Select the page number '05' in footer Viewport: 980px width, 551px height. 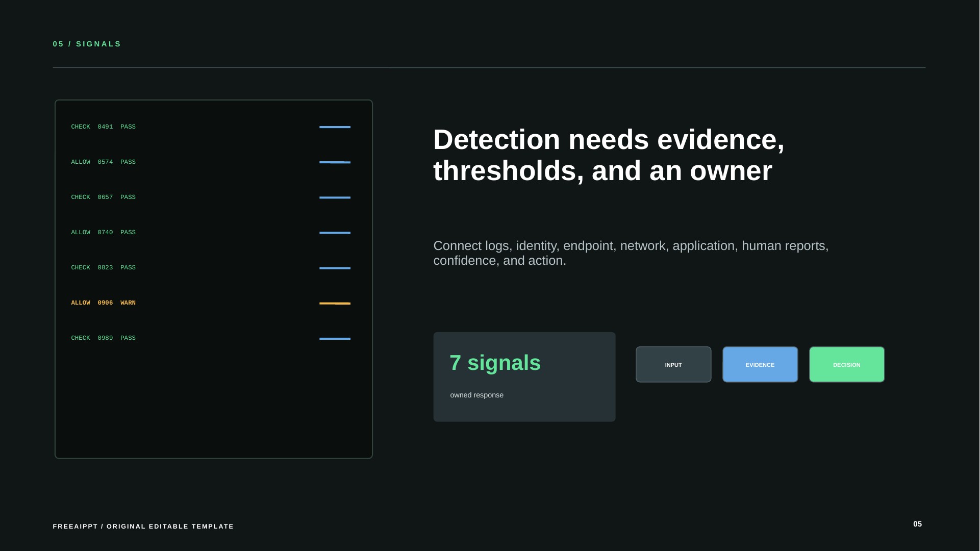pos(917,524)
